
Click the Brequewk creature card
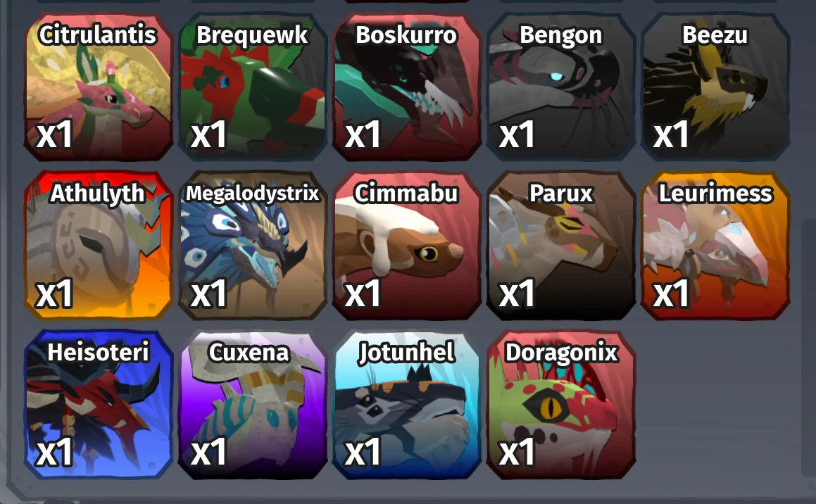[252, 87]
